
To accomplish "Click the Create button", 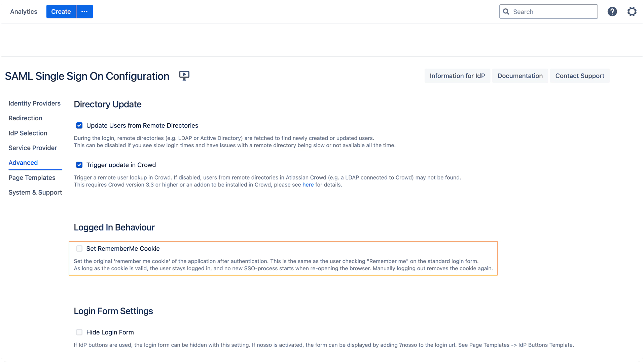I will click(61, 11).
